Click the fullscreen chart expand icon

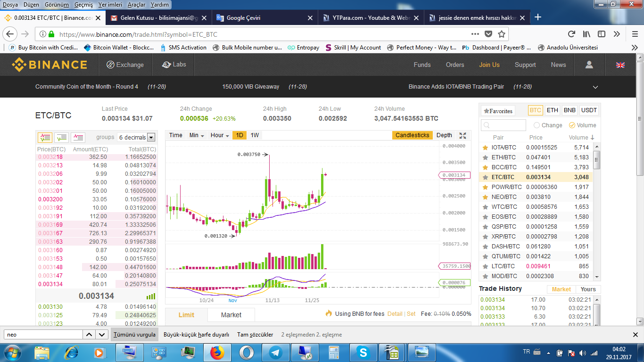point(462,135)
